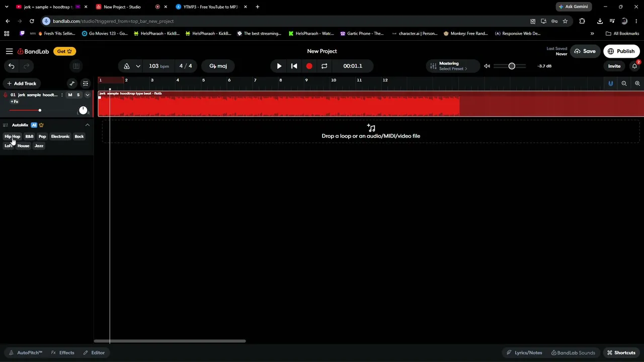Select the Jazz AutoMix genre

pyautogui.click(x=39, y=146)
